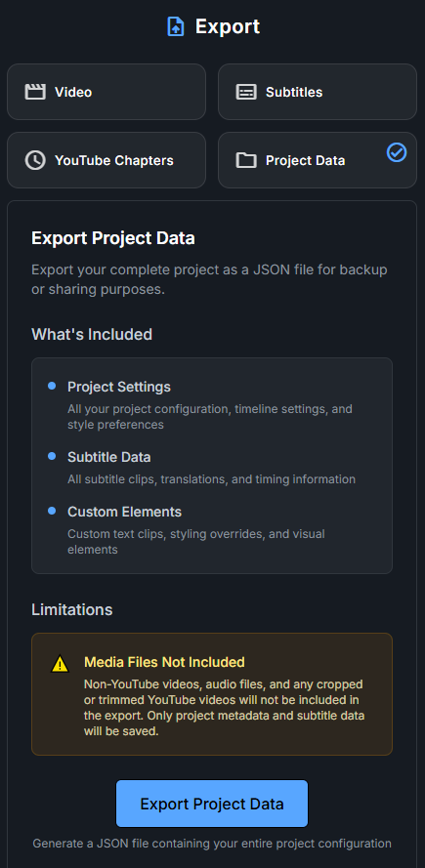This screenshot has height=868, width=425.
Task: Choose the Project Data export option
Action: [318, 160]
